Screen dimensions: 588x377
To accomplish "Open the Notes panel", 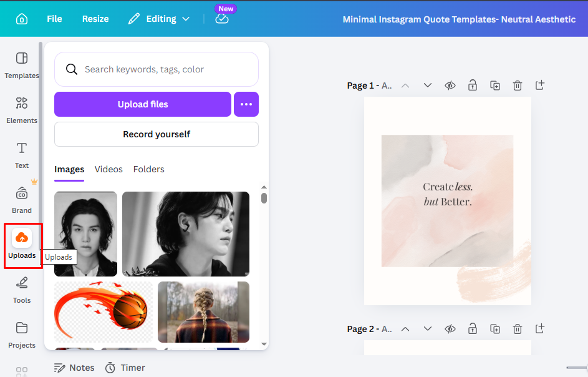I will (x=74, y=368).
